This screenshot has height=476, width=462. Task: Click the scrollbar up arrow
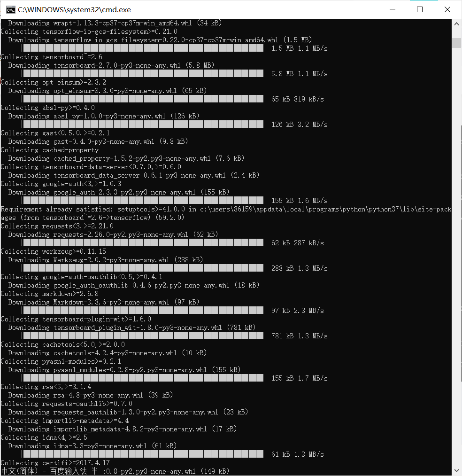(456, 23)
